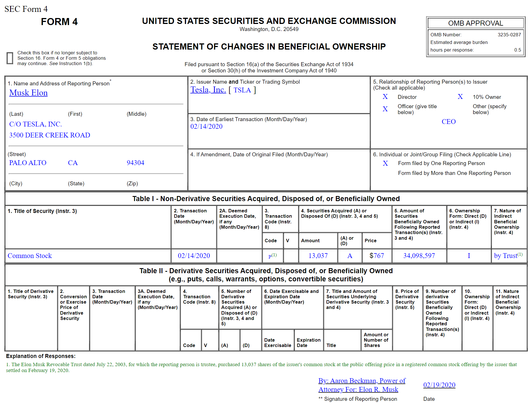Click the Elon Musk Revocable Trust footnote text

click(261, 367)
